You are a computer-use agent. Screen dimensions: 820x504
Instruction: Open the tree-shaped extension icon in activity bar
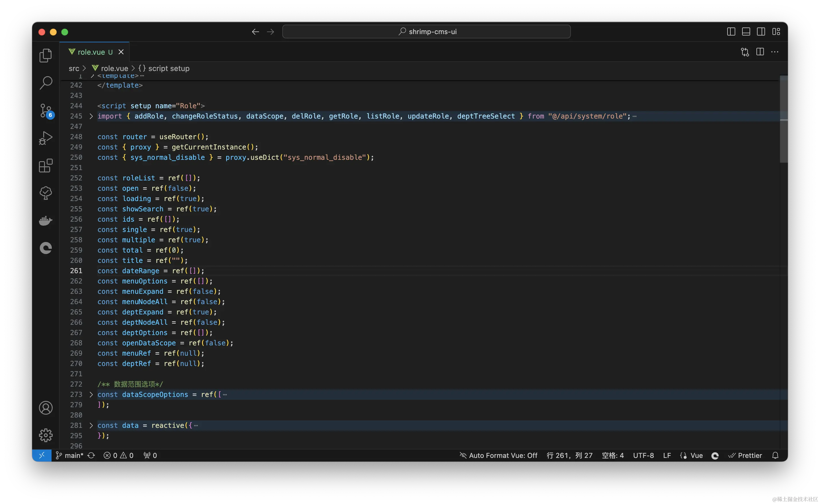click(x=46, y=193)
